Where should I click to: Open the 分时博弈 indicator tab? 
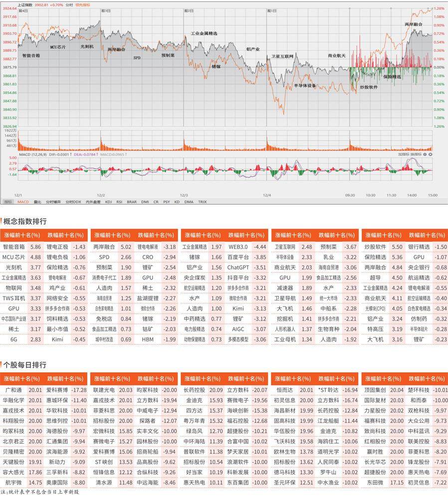pyautogui.click(x=53, y=202)
